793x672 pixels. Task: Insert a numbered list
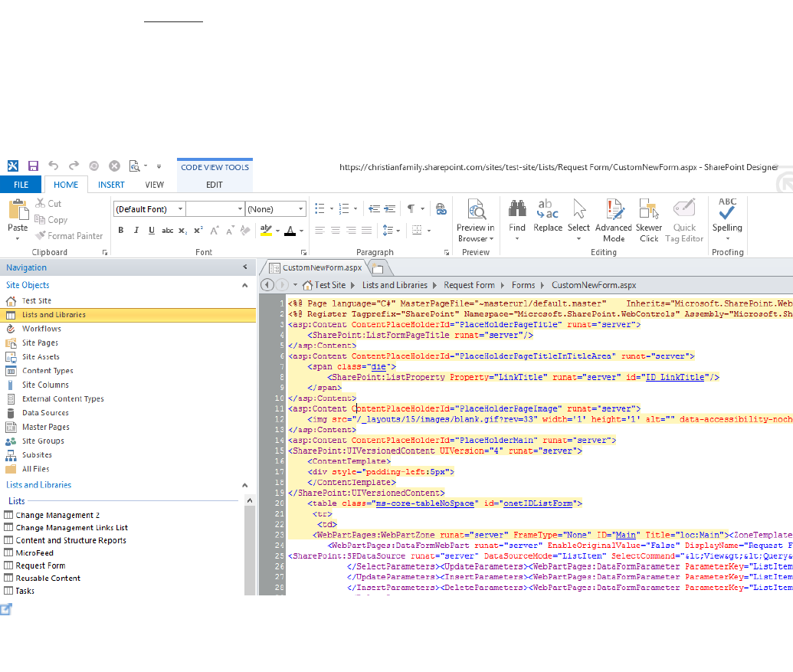[x=344, y=208]
